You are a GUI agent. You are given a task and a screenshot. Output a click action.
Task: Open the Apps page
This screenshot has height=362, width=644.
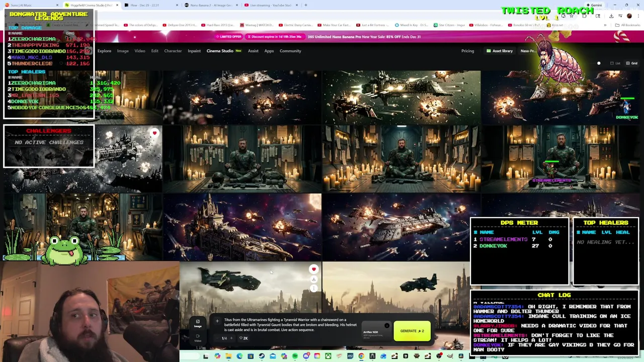click(x=269, y=51)
